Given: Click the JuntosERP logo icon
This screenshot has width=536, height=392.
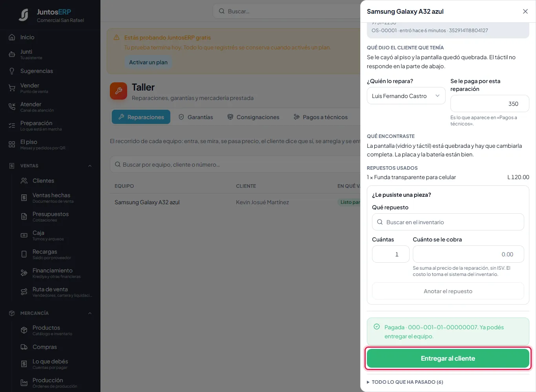Looking at the screenshot, I should (24, 15).
